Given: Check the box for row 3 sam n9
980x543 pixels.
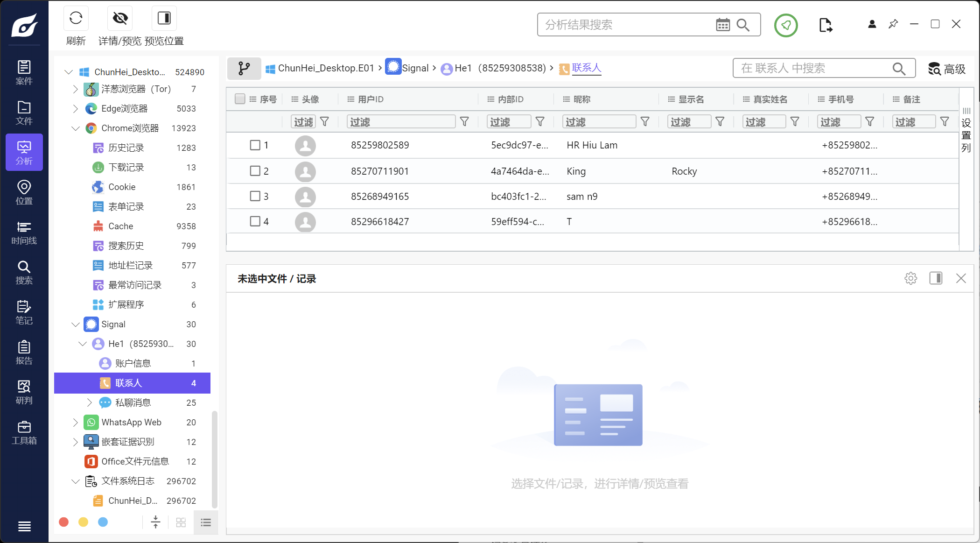Looking at the screenshot, I should pyautogui.click(x=255, y=196).
